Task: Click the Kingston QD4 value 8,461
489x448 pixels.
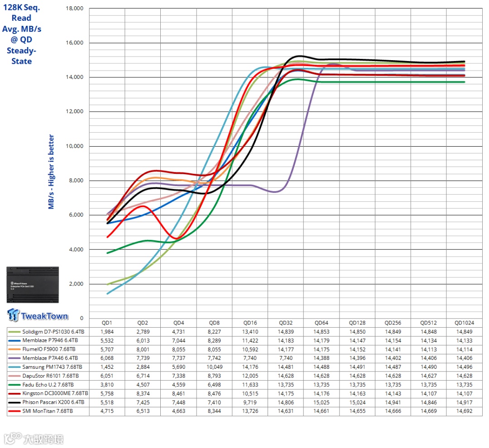Action: coord(179,393)
